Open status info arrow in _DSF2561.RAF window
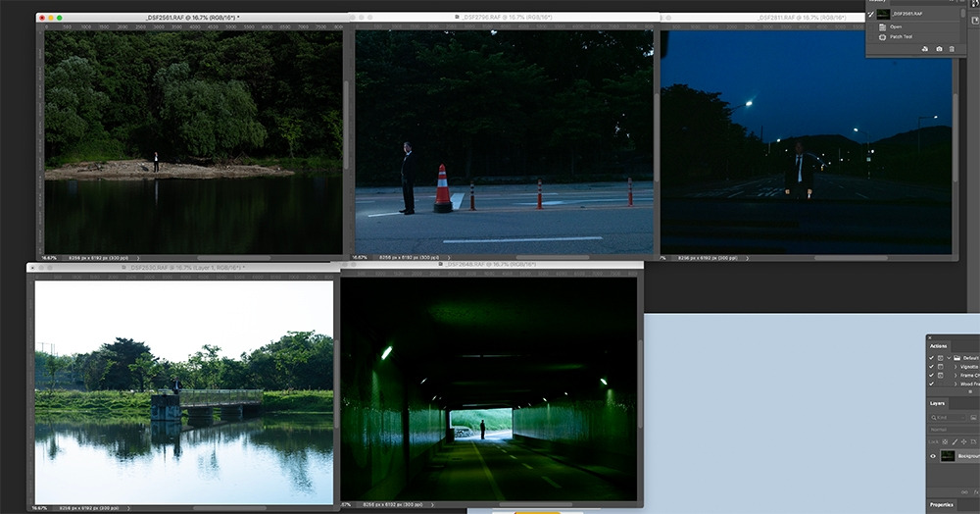This screenshot has height=514, width=980. click(138, 258)
